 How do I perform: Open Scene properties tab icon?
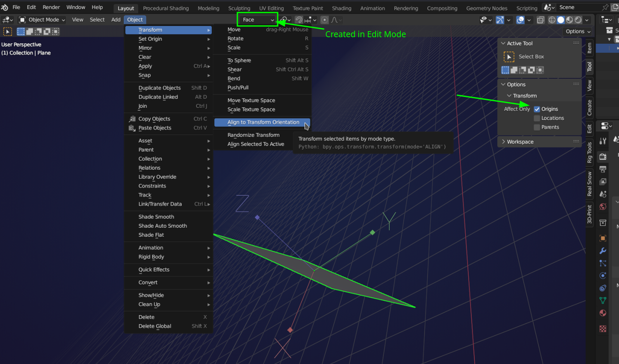pos(603,194)
